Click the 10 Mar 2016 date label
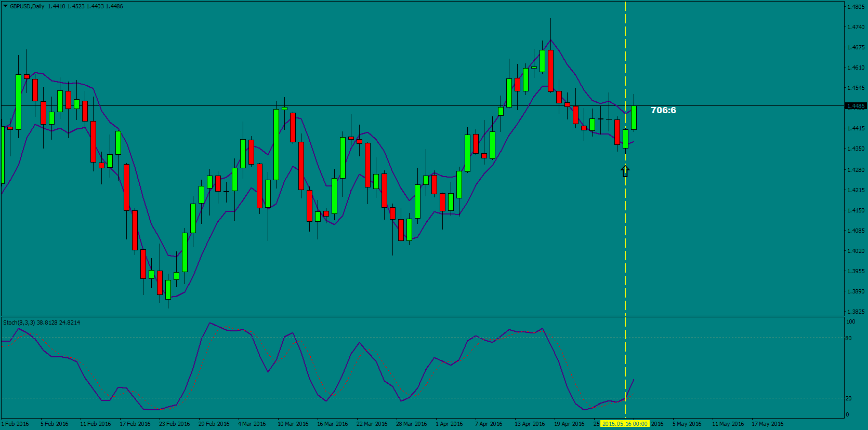The image size is (868, 430). [293, 424]
